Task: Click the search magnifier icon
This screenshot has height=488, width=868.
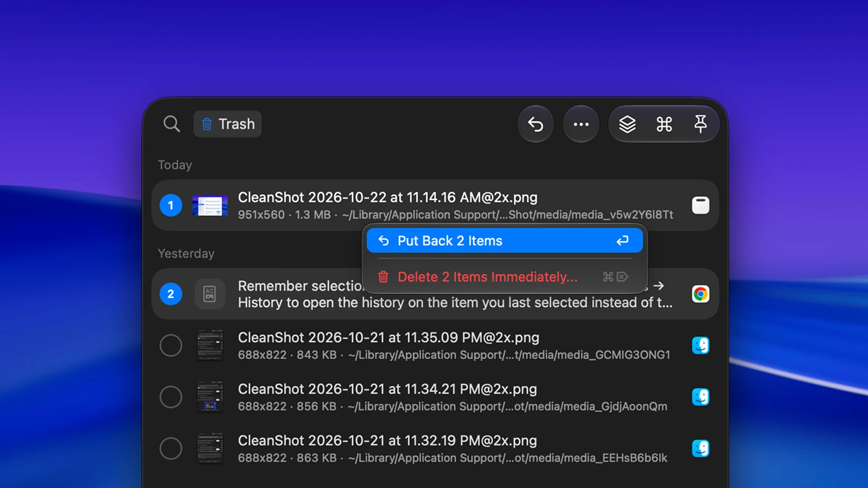Action: pos(171,124)
